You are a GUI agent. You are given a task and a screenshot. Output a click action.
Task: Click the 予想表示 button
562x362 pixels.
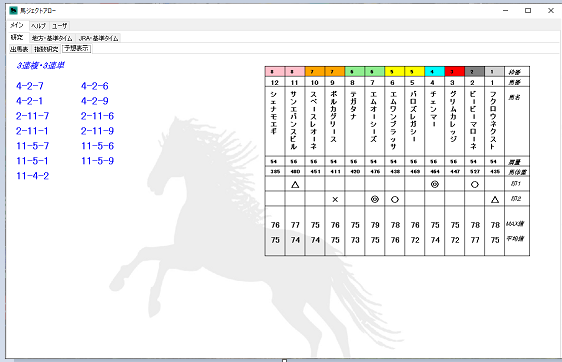(77, 48)
